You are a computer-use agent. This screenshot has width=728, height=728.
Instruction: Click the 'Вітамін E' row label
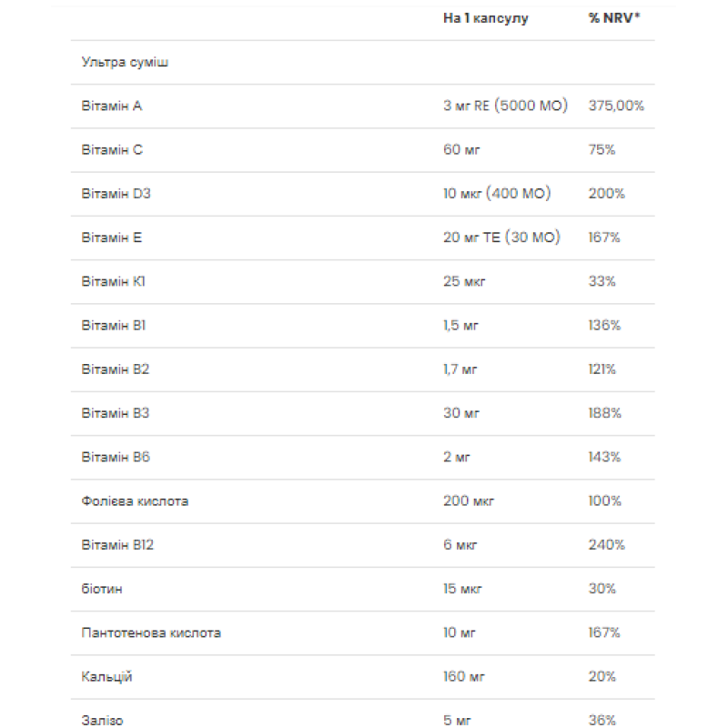[x=111, y=238]
